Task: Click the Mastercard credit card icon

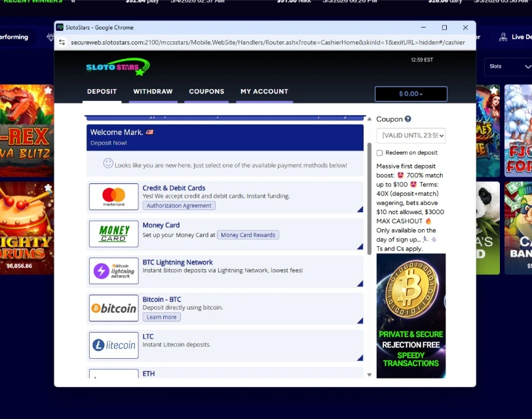Action: pyautogui.click(x=113, y=196)
